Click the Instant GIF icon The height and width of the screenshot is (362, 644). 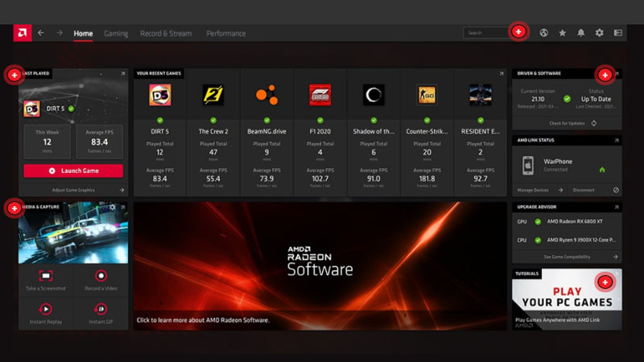pyautogui.click(x=101, y=309)
